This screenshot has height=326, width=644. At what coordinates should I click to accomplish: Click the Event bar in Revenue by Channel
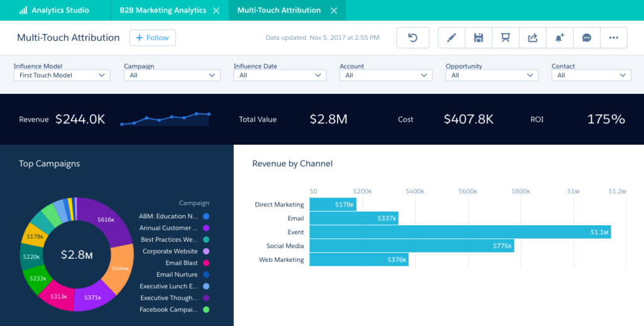click(x=459, y=232)
